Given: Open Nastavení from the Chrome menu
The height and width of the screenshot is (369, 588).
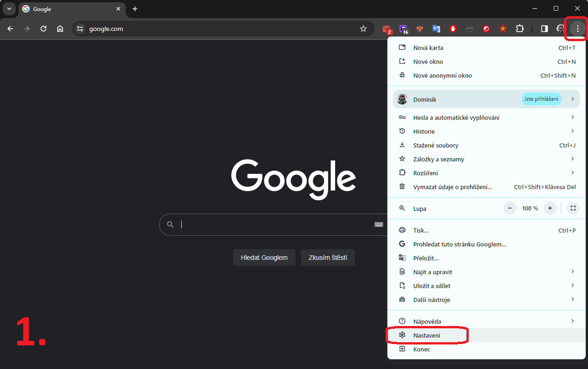Looking at the screenshot, I should (485, 335).
